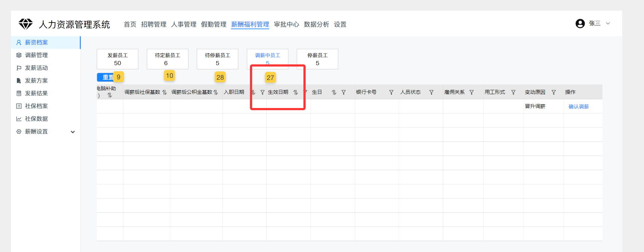This screenshot has height=252, width=644.
Task: Open 设置 in top navigation
Action: 340,24
